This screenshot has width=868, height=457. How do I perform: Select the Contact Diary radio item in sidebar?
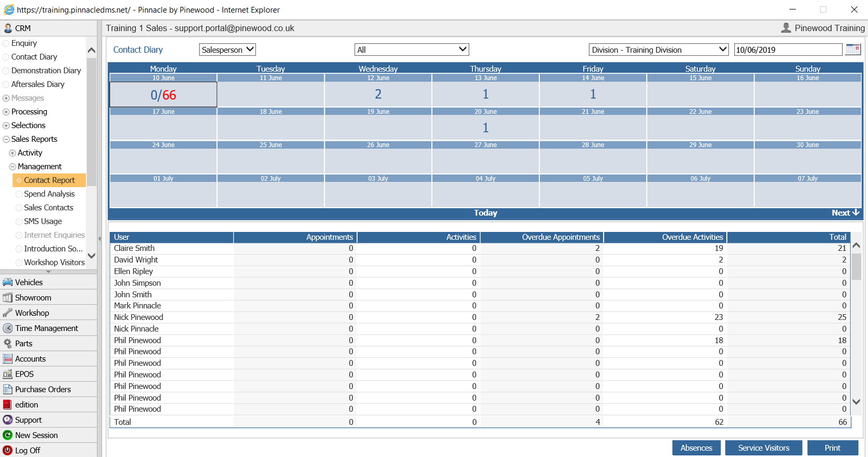pyautogui.click(x=6, y=57)
